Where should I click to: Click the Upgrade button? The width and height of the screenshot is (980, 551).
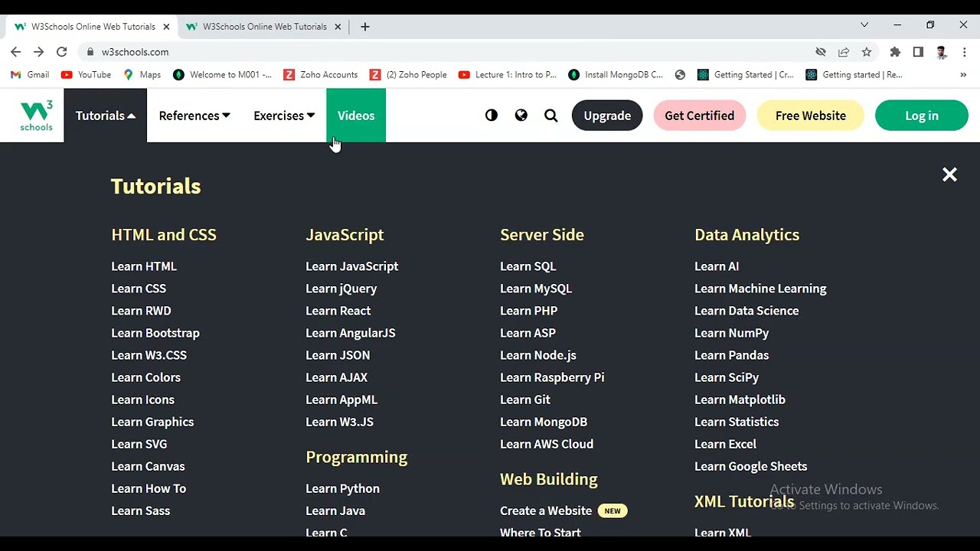(607, 116)
